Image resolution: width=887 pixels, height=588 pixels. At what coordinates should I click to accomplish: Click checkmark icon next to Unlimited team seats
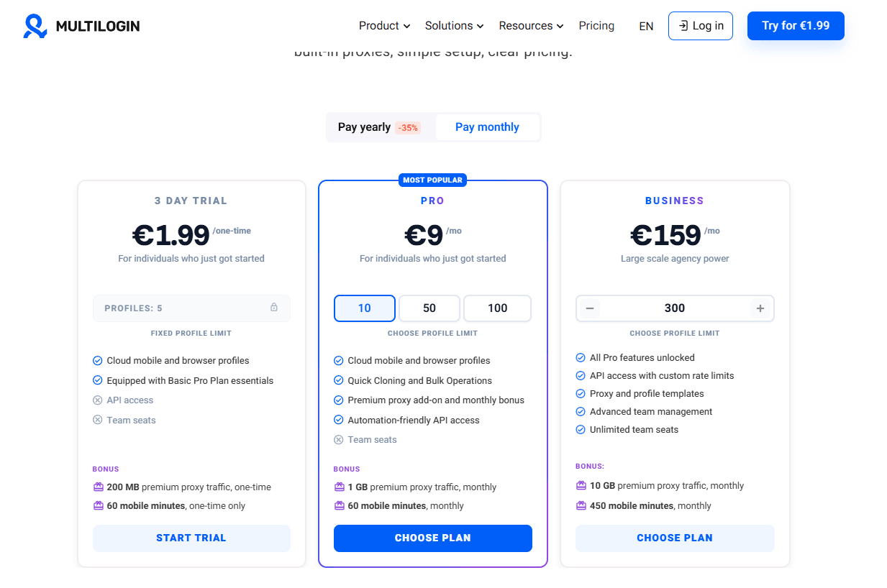pos(581,430)
